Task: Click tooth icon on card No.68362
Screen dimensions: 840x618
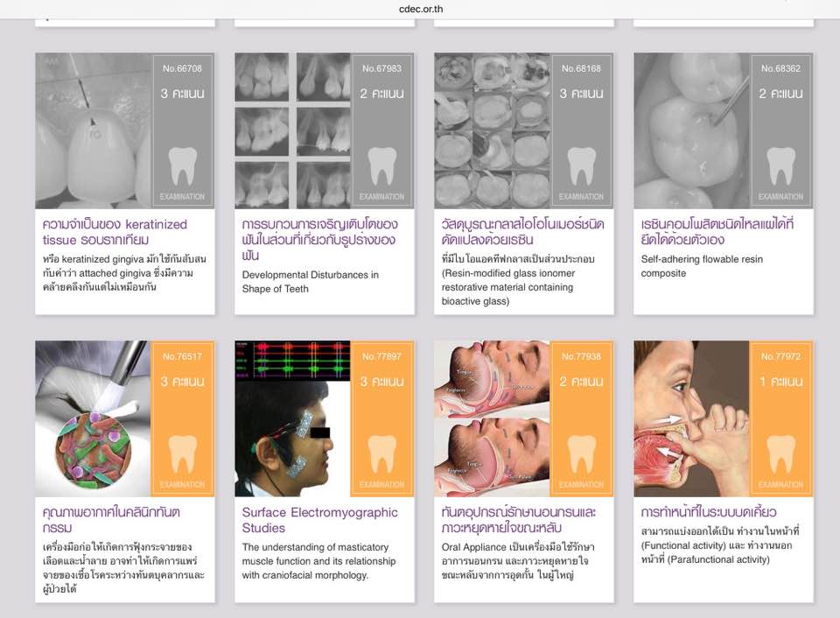Action: click(781, 165)
